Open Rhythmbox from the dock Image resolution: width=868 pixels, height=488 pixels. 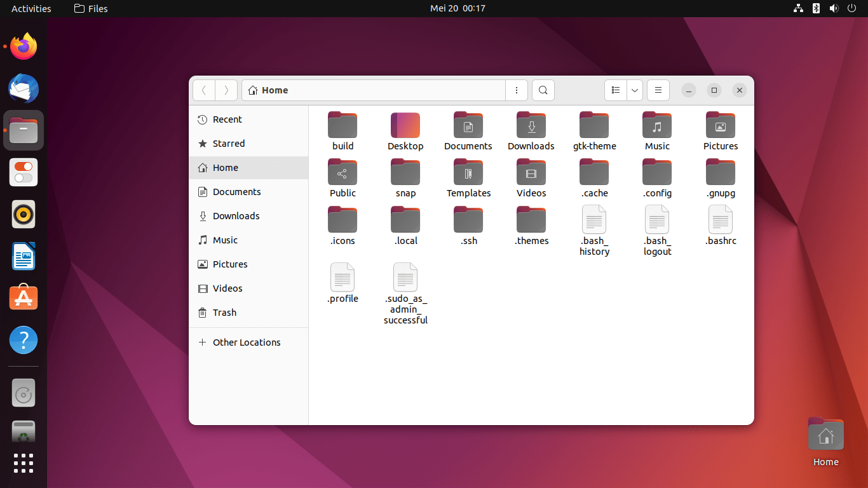pyautogui.click(x=24, y=214)
